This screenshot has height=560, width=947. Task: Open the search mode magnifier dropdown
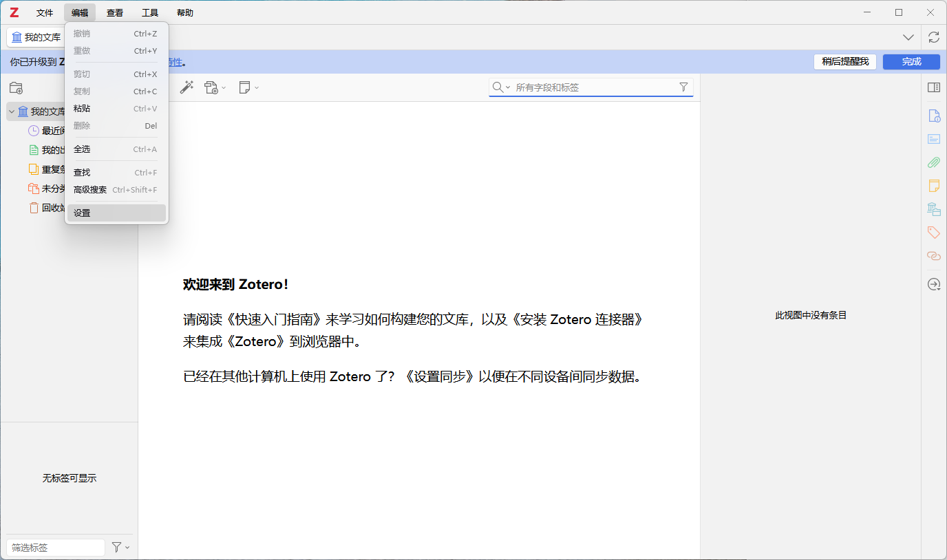click(501, 87)
